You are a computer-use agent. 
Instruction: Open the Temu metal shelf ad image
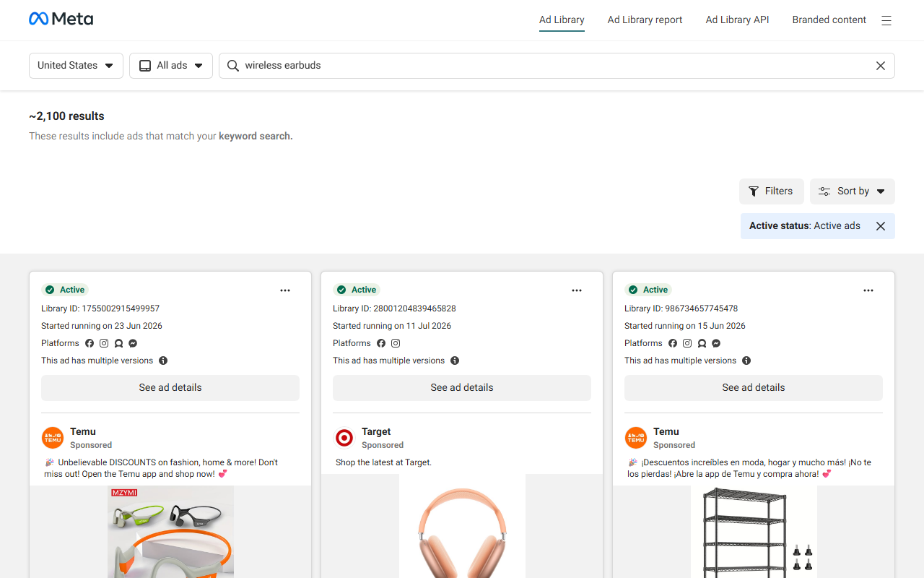click(x=754, y=532)
